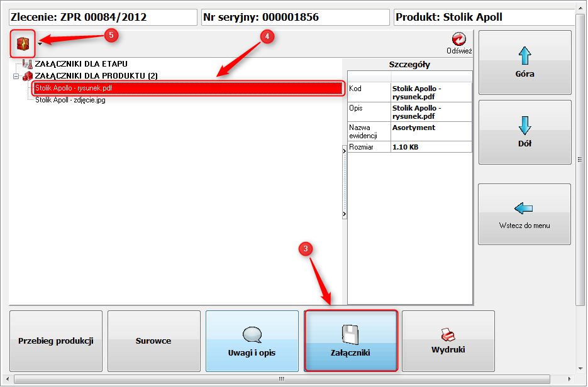
Task: Click the horizontal scrollbar left arrow
Action: [x=8, y=379]
